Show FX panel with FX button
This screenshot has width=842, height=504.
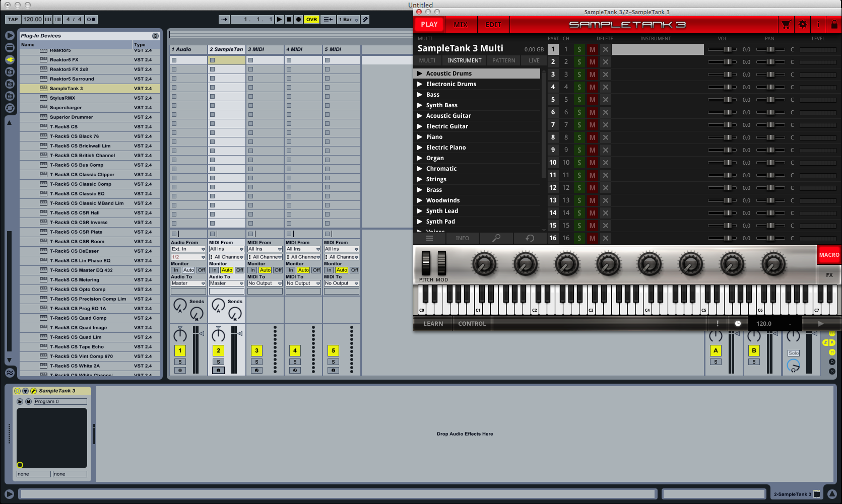(829, 275)
